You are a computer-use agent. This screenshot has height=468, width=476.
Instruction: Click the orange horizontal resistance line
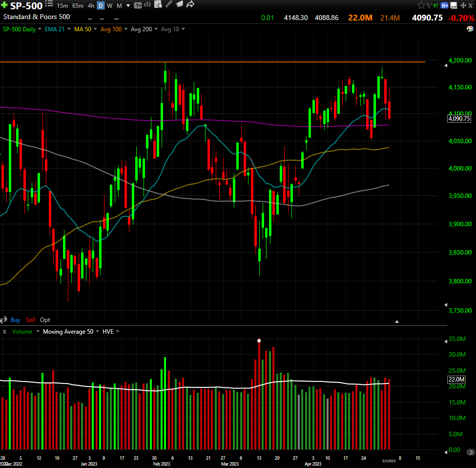tap(212, 62)
